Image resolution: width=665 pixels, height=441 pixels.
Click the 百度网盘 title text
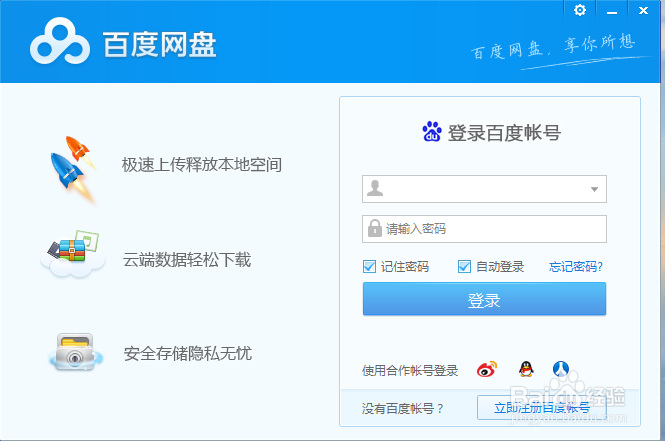tap(159, 44)
